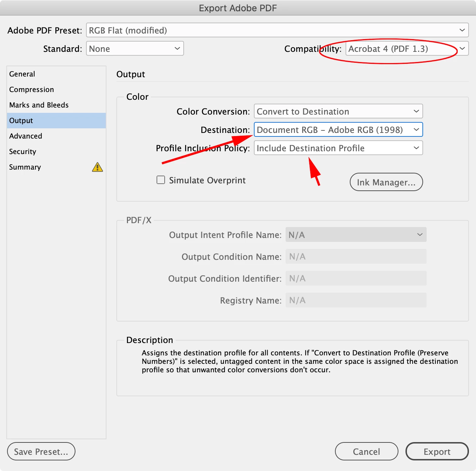
Task: Open the Profile Inclusion Policy dropdown
Action: point(338,148)
